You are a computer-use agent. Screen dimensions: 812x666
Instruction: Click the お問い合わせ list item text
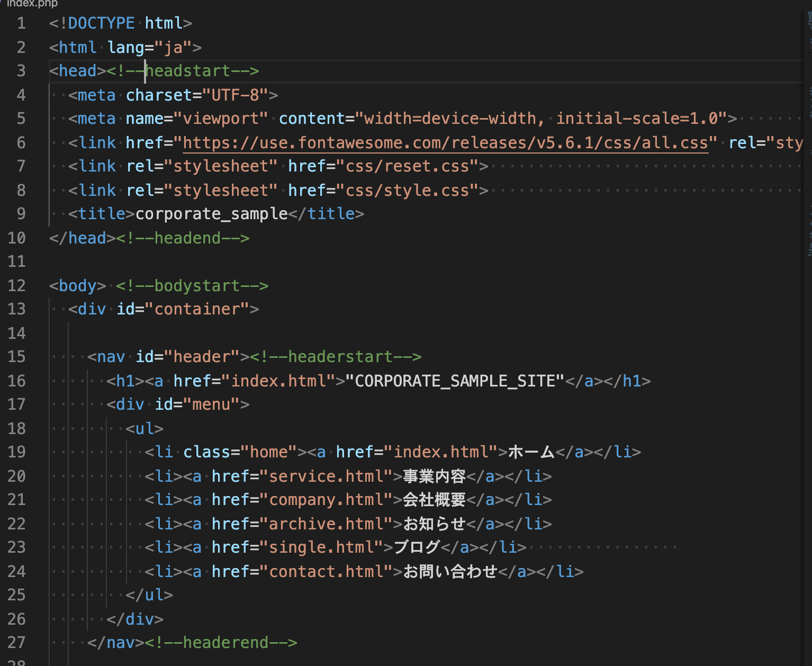tap(450, 571)
